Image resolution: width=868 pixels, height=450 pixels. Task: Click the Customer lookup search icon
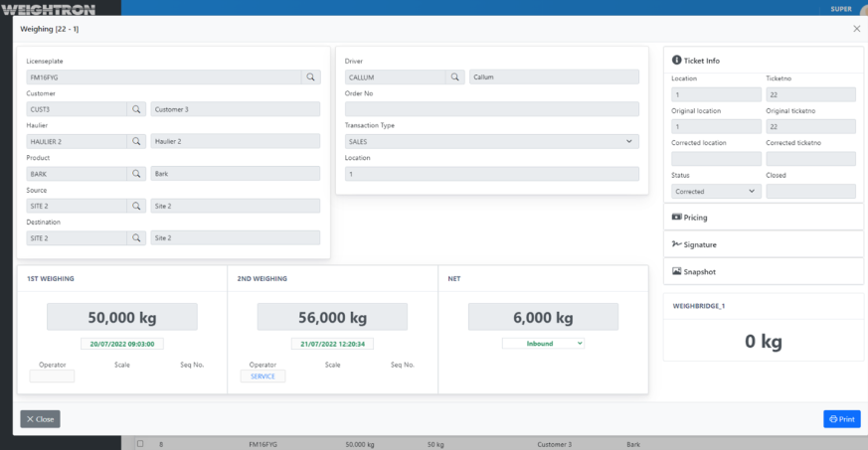coord(136,109)
